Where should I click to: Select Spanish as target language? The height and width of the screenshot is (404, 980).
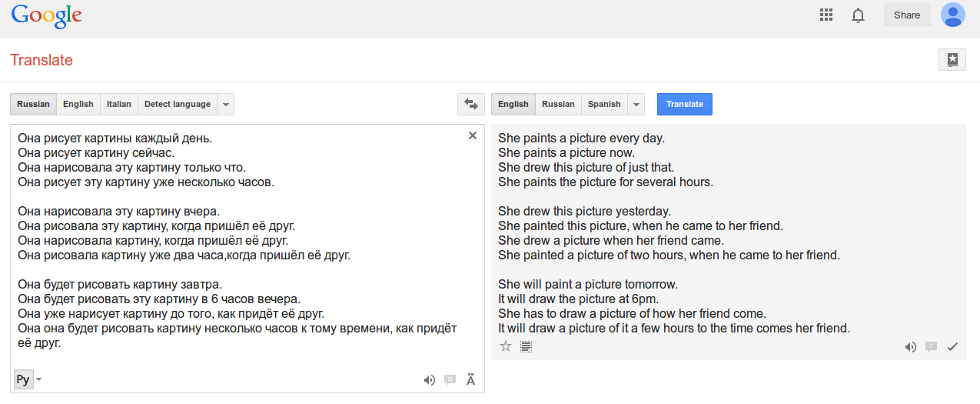point(604,104)
